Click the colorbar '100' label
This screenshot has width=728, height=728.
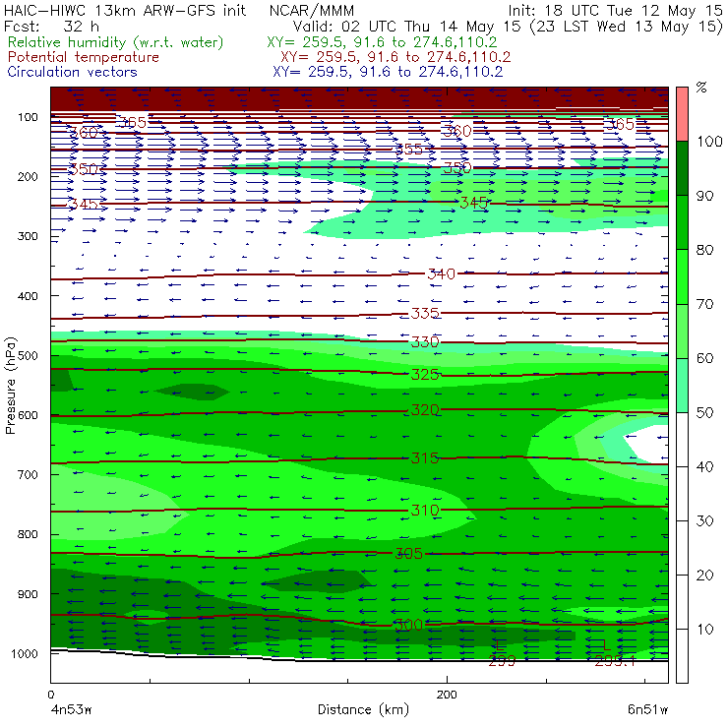click(709, 142)
